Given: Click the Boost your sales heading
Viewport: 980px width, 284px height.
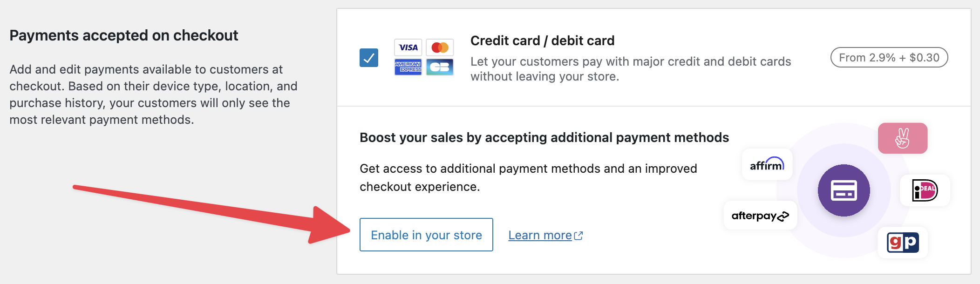Looking at the screenshot, I should (544, 138).
